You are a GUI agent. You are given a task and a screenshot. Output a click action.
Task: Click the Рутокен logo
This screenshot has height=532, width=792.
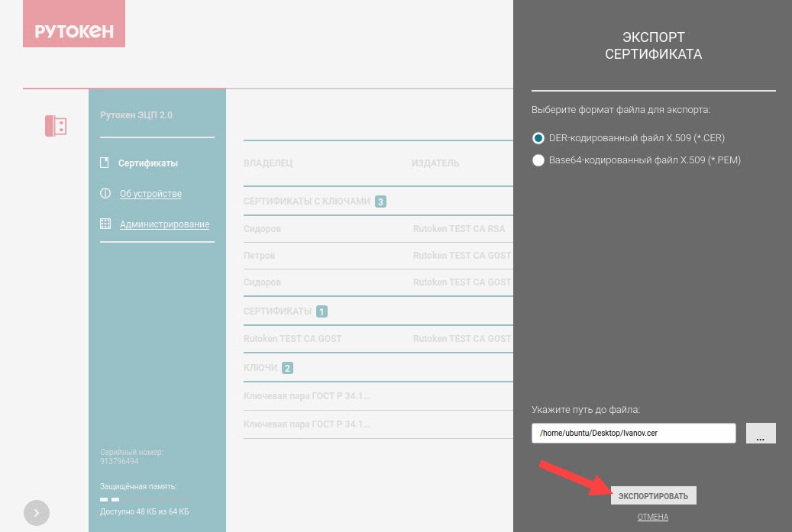click(74, 24)
